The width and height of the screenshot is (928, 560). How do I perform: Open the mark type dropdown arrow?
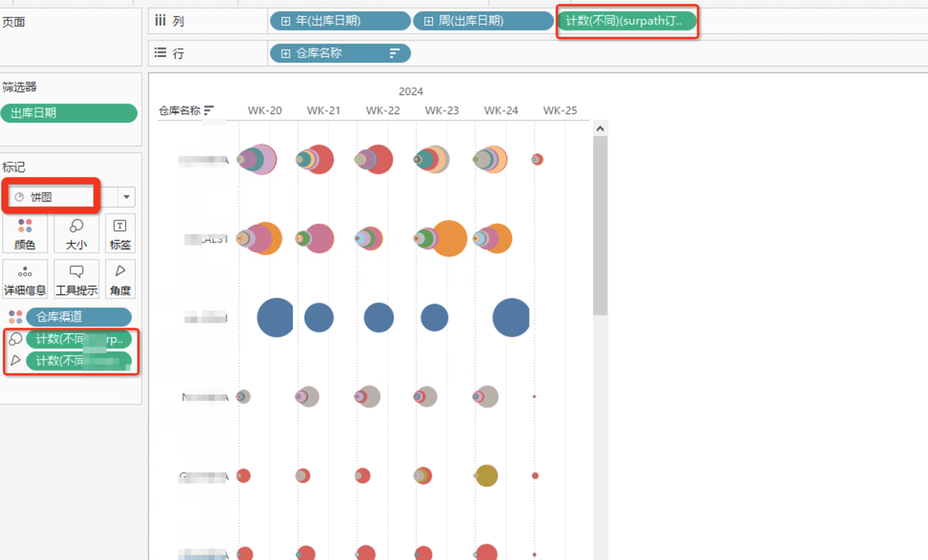[126, 197]
